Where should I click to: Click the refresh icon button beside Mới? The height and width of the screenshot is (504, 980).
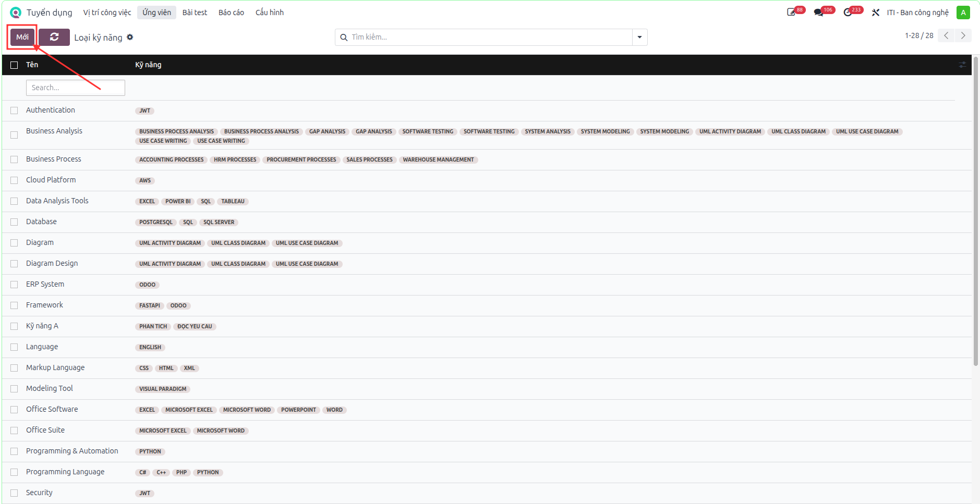(x=54, y=37)
